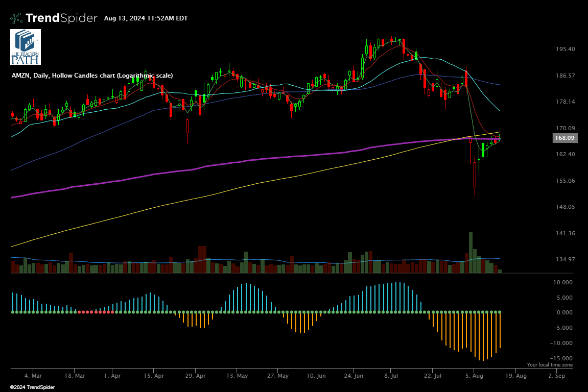This screenshot has width=588, height=392.
Task: Click the 24. Jun date label
Action: coord(353,376)
